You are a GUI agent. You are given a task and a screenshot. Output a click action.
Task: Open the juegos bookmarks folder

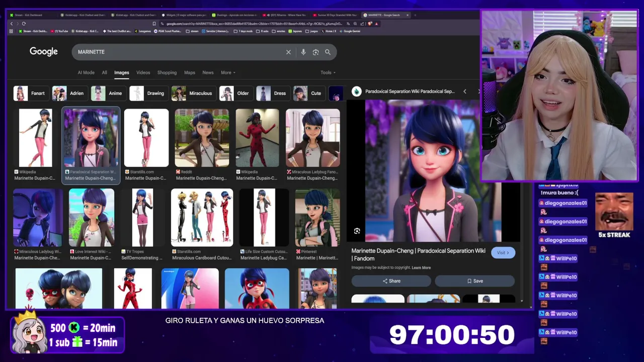coord(311,31)
